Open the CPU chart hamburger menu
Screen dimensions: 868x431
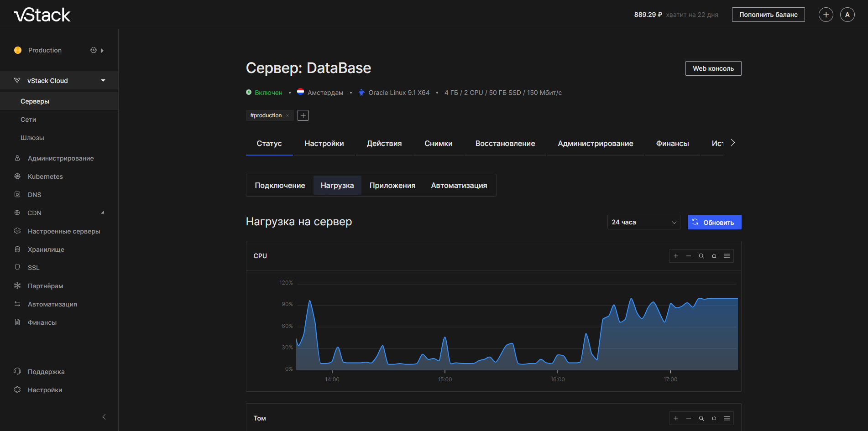[727, 256]
